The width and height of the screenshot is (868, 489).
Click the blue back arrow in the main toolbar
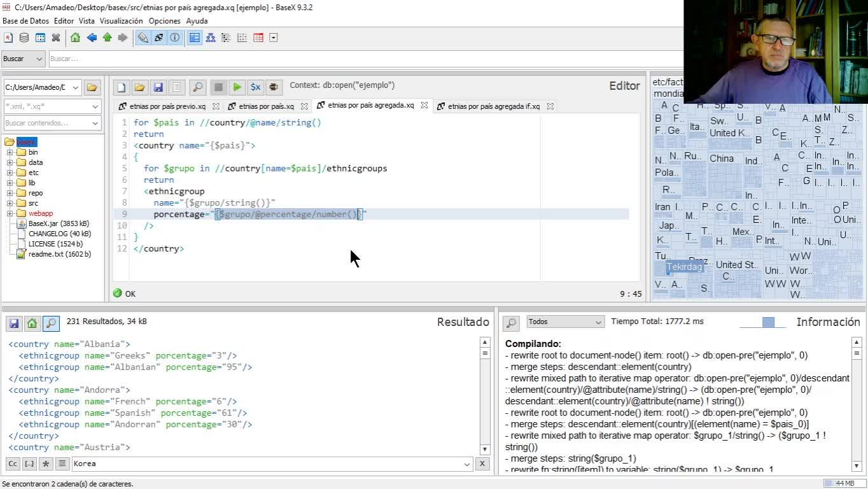(92, 38)
